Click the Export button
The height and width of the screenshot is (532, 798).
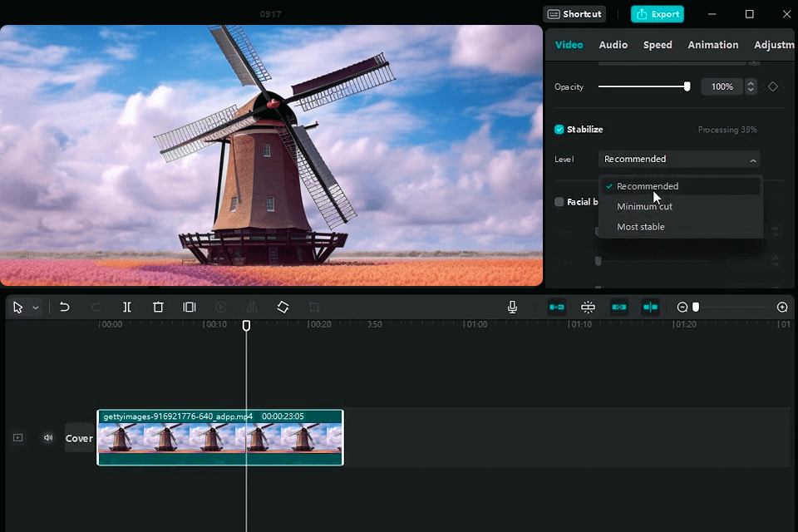tap(658, 14)
